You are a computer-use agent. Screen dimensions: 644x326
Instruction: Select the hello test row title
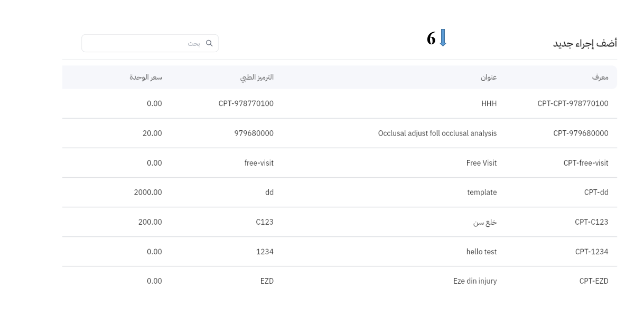tap(478, 252)
